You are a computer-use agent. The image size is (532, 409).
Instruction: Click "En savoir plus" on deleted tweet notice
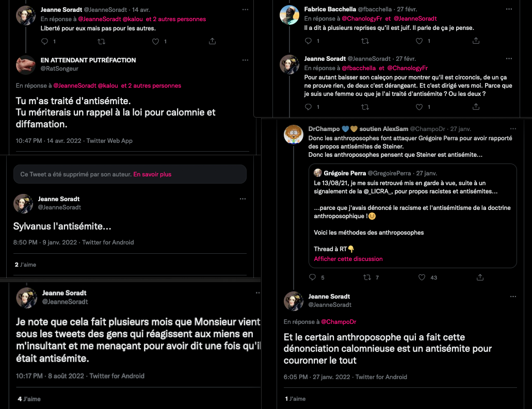tap(152, 174)
